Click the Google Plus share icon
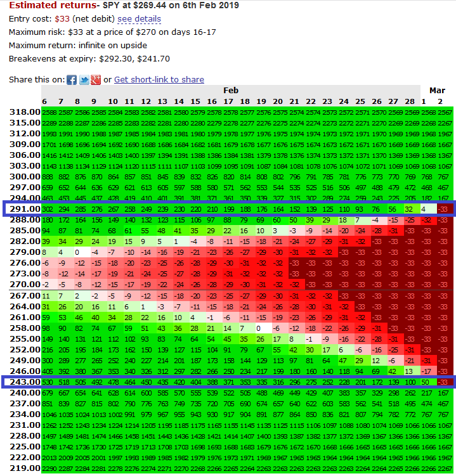This screenshot has width=456, height=476. (x=96, y=80)
